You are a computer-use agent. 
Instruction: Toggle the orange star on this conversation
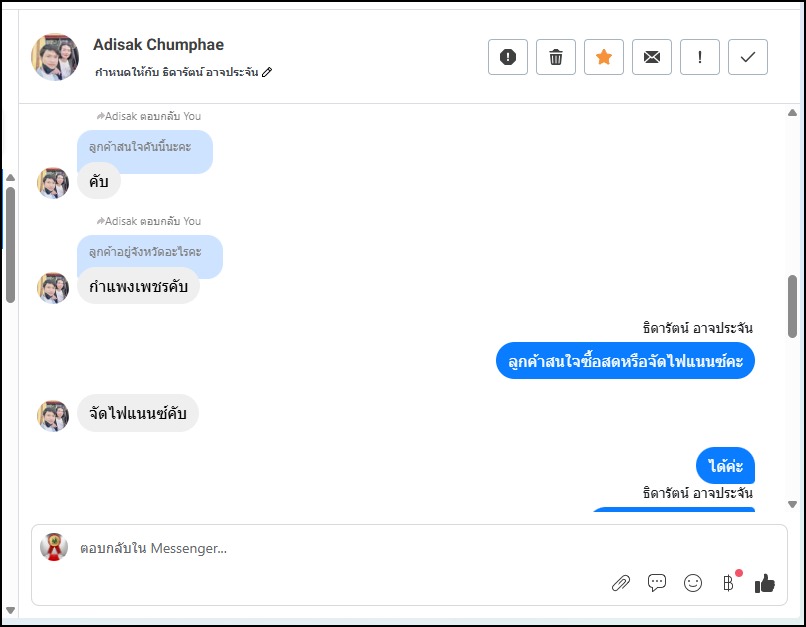[x=604, y=57]
